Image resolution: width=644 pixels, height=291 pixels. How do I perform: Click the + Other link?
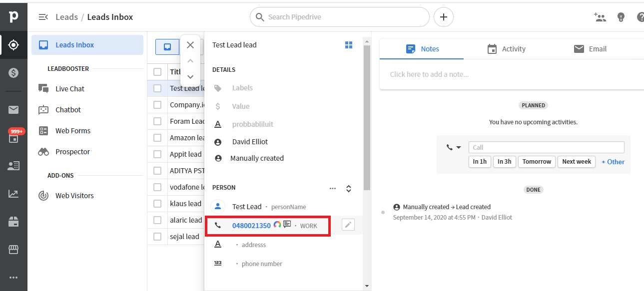click(613, 162)
